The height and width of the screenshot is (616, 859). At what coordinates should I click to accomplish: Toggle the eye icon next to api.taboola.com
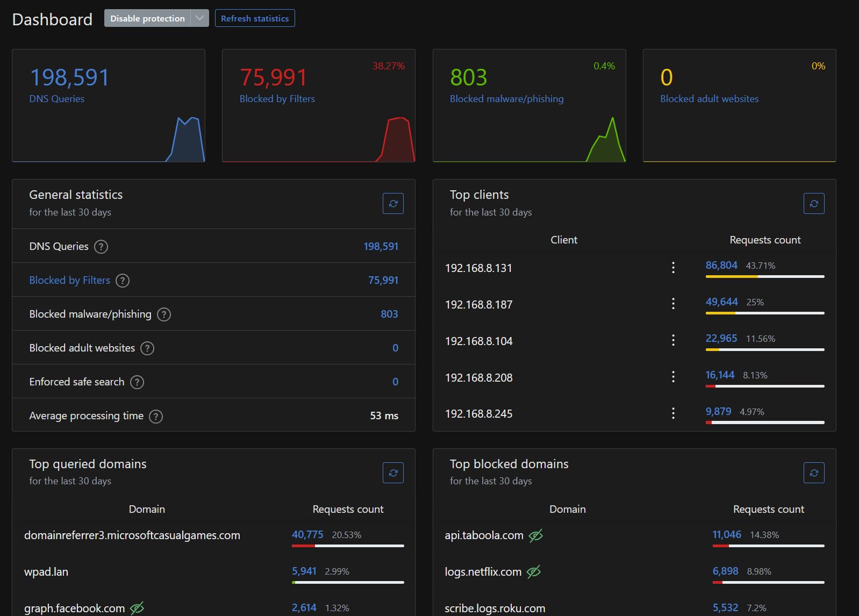[536, 535]
